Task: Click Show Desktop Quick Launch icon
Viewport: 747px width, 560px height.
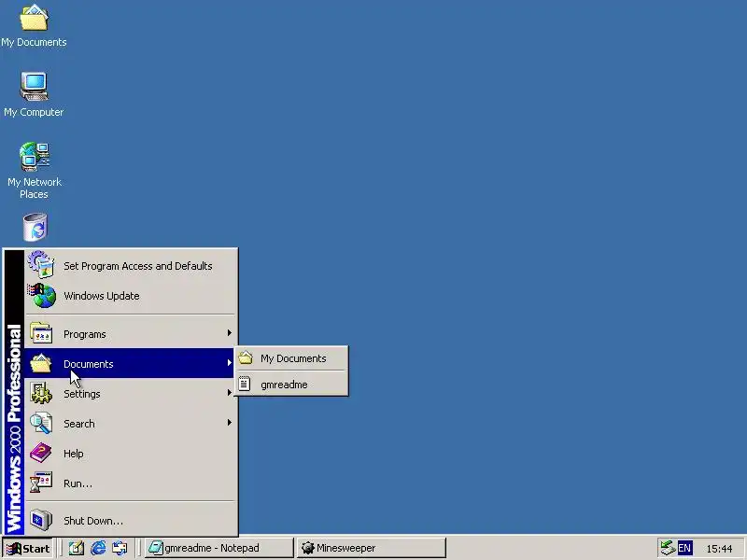Action: (x=77, y=548)
